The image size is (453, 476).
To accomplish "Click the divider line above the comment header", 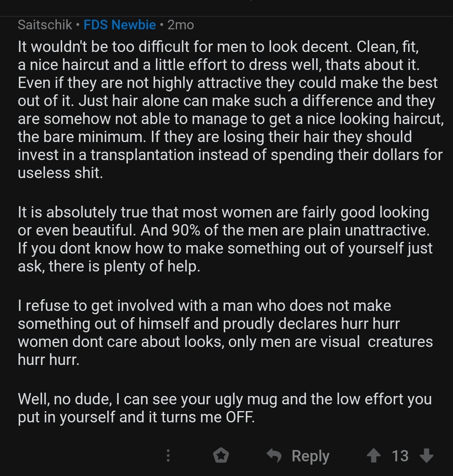I will tap(226, 16).
